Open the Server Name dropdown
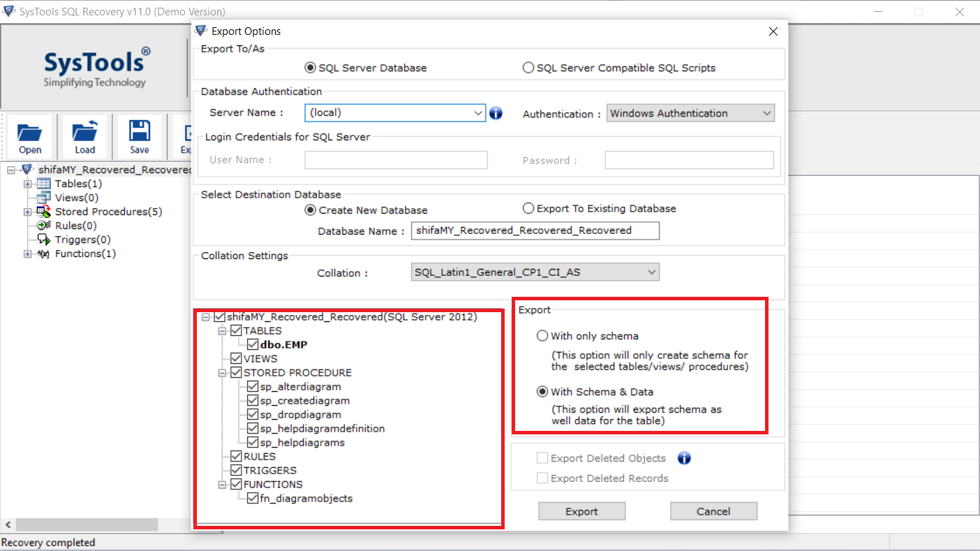The height and width of the screenshot is (551, 980). (x=478, y=112)
